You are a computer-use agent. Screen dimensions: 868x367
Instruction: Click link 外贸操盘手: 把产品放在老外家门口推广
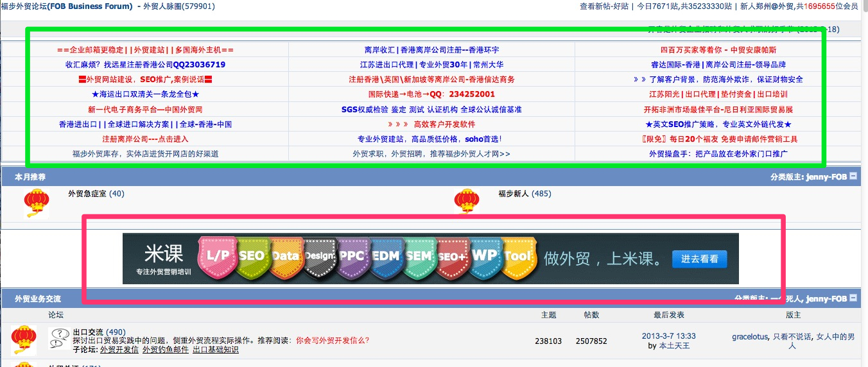718,154
